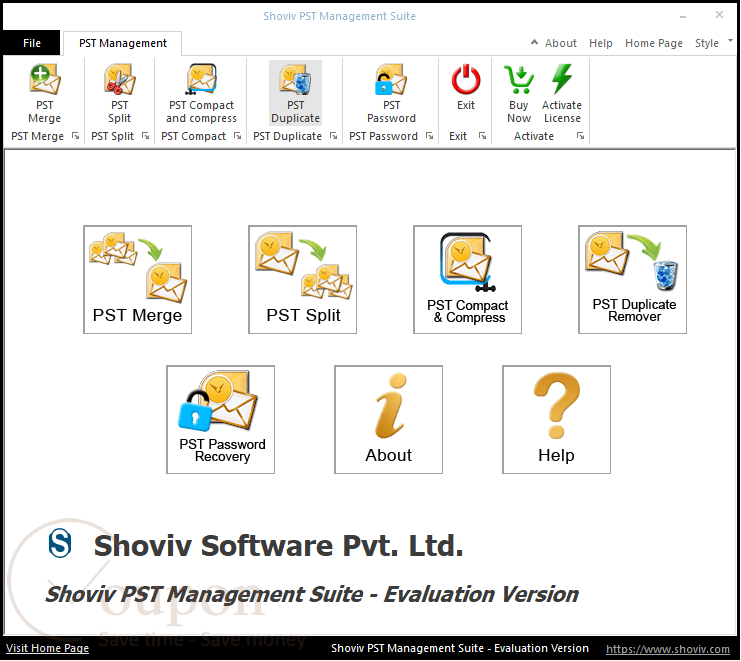Minimize the Shoviv window

click(x=683, y=16)
